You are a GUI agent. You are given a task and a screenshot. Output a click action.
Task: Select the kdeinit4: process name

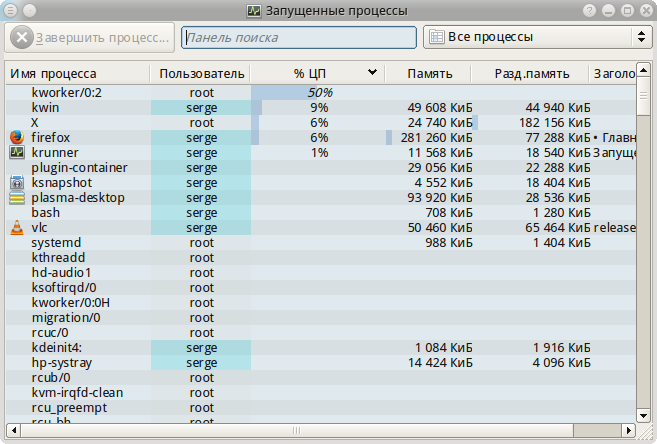click(57, 348)
